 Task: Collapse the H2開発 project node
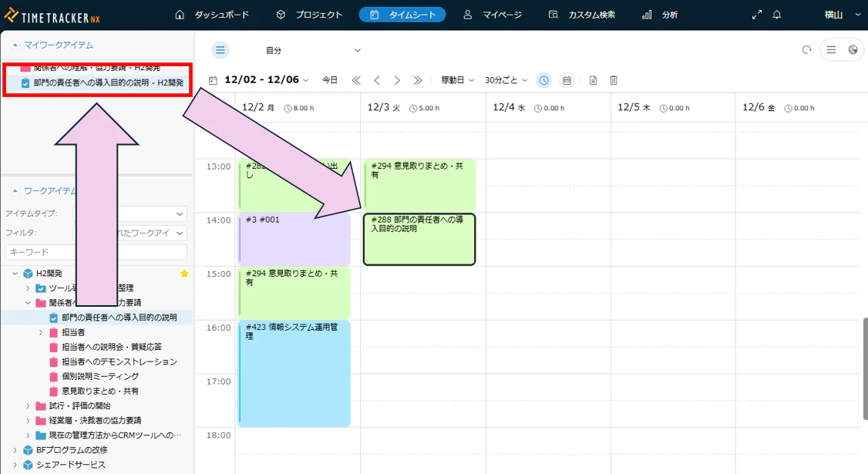(x=15, y=274)
